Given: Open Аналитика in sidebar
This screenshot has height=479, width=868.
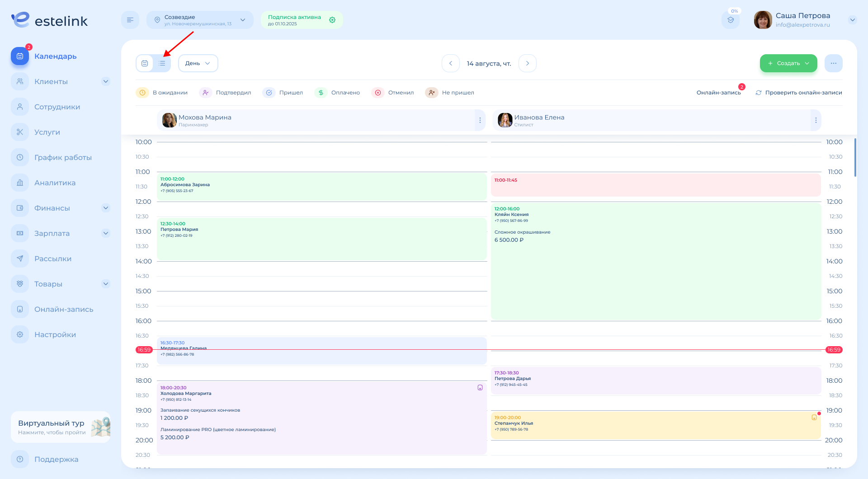Looking at the screenshot, I should click(x=55, y=183).
